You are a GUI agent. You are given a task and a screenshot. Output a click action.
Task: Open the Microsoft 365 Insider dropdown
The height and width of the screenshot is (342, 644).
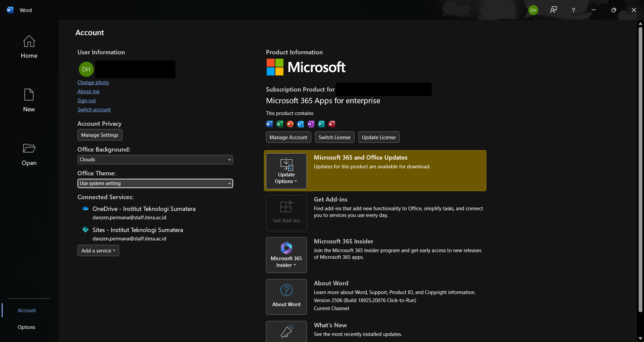coord(286,255)
